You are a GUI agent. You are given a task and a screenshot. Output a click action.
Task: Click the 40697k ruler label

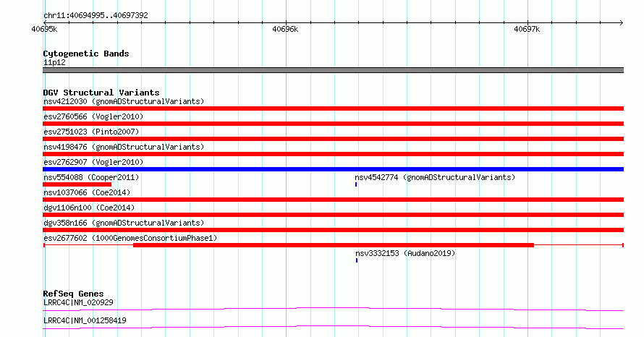click(527, 29)
